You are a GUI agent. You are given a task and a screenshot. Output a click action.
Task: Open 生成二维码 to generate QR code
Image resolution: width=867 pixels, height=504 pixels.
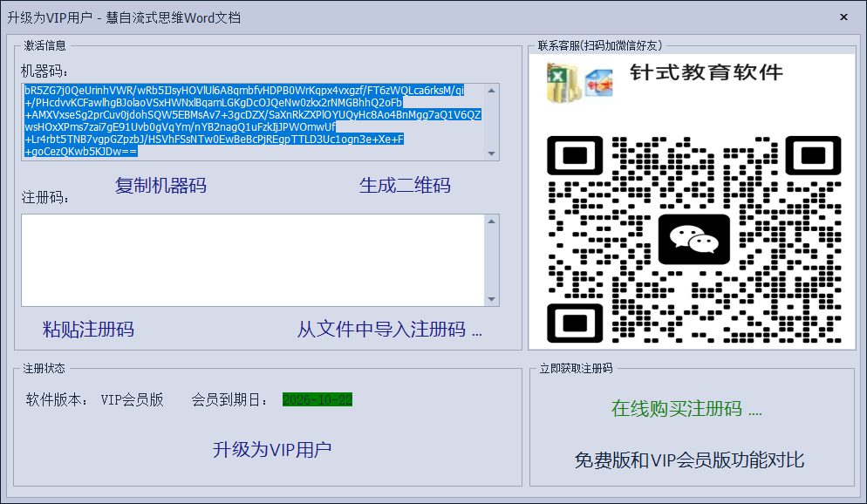pos(404,185)
